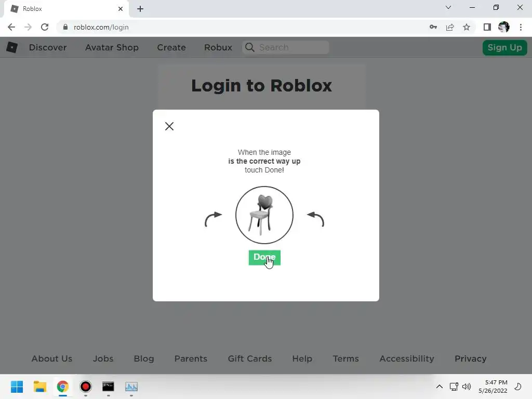Click the address bar URL roblox.com/login
This screenshot has width=532, height=399.
tap(101, 27)
